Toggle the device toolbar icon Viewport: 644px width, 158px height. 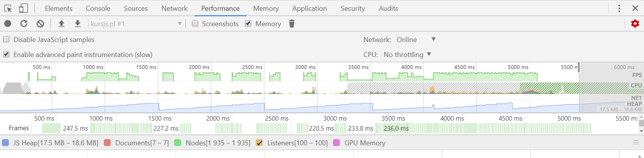coord(23,8)
